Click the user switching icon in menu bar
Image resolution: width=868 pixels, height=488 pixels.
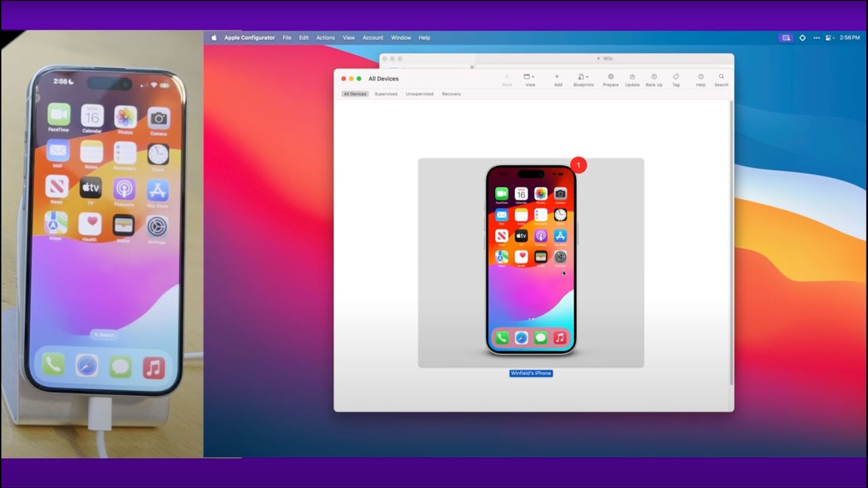pos(829,38)
